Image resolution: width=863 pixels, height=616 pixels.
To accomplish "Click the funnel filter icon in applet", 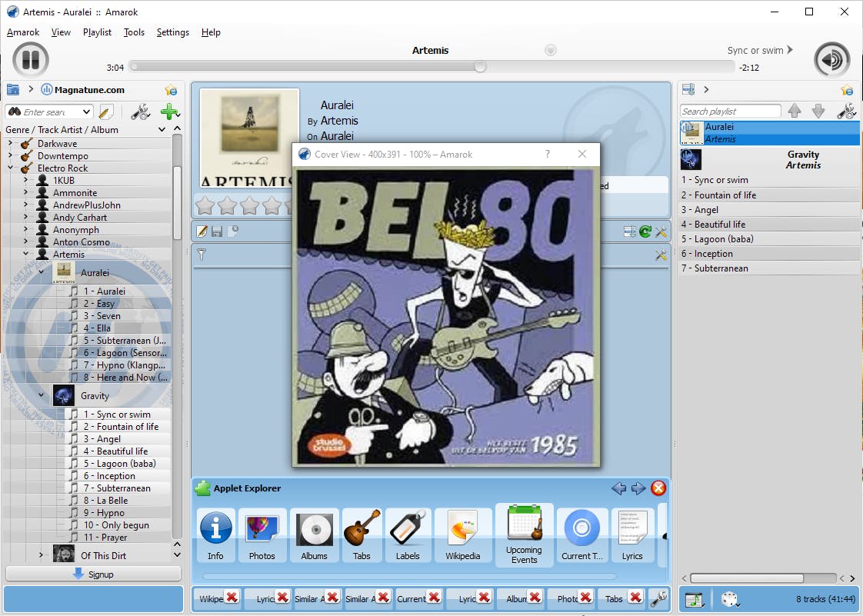I will point(202,255).
